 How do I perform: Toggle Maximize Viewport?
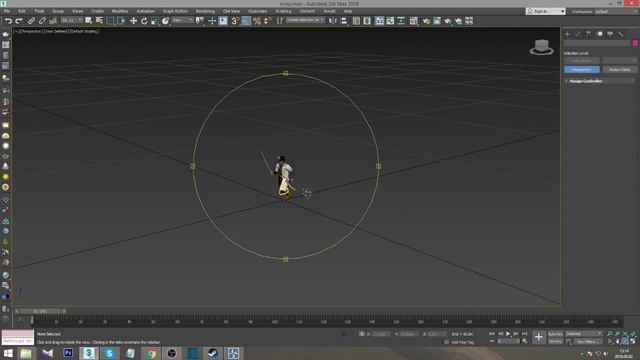click(633, 341)
